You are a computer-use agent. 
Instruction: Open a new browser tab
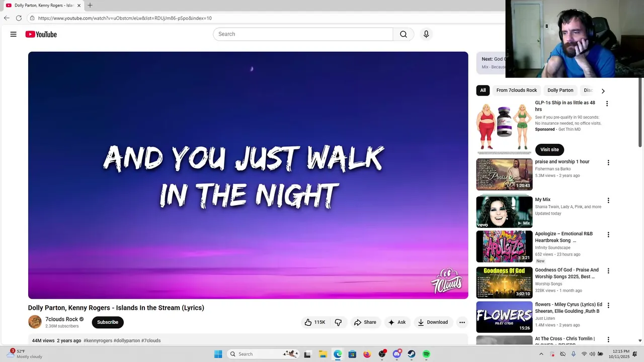point(90,6)
